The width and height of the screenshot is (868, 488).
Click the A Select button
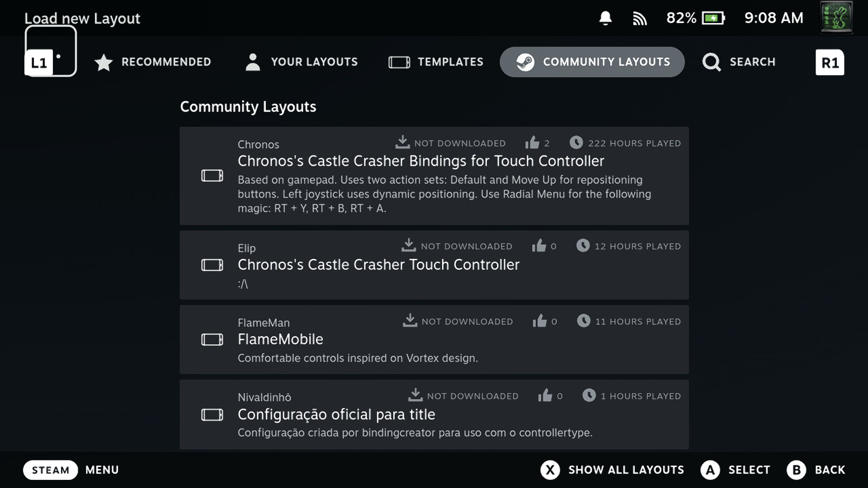coord(735,470)
